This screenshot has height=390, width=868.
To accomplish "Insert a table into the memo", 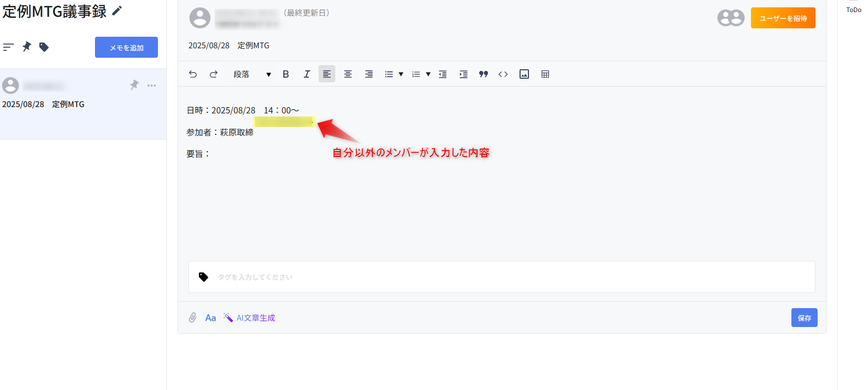I will [x=545, y=74].
